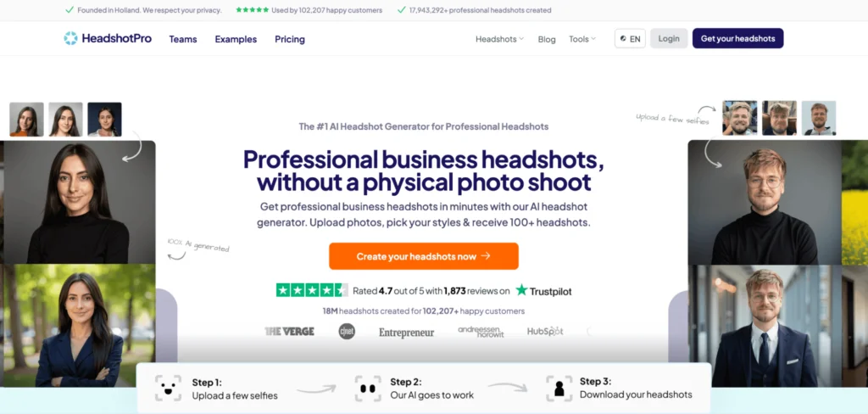Click the first woman selfie thumbnail
Image resolution: width=868 pixels, height=414 pixels.
click(26, 119)
